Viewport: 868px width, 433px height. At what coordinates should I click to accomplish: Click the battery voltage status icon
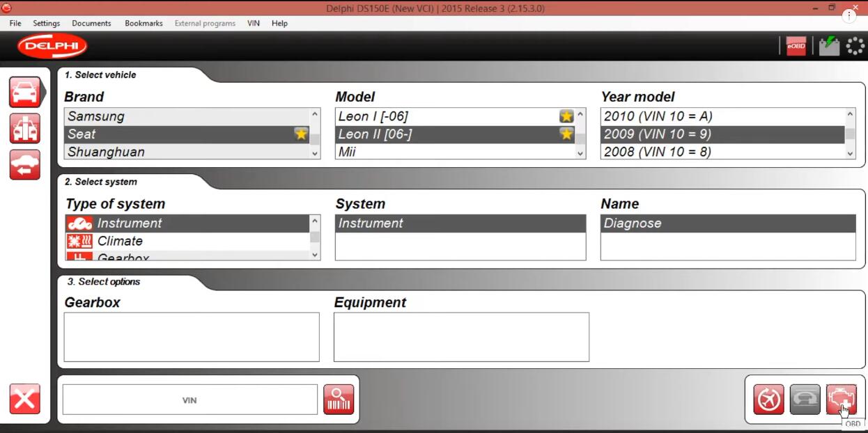coord(828,46)
